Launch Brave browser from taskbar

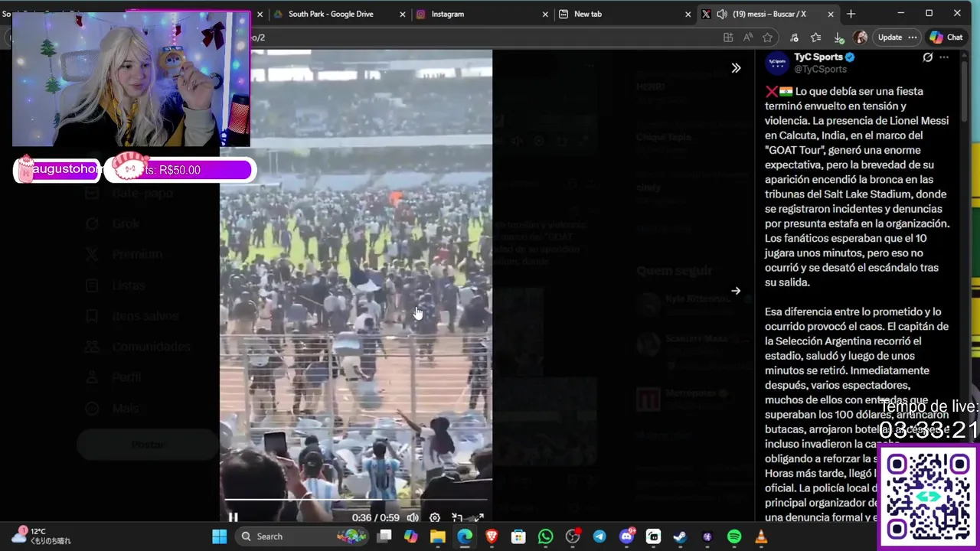(492, 536)
